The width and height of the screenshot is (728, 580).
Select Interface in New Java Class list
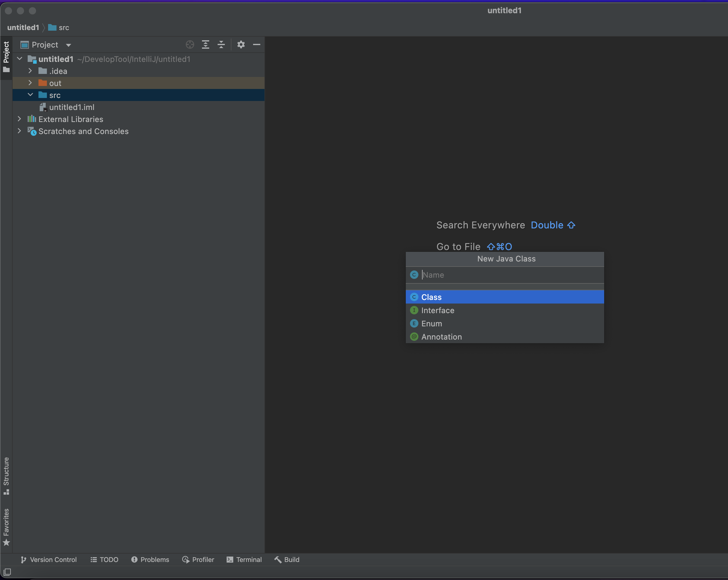[438, 310]
